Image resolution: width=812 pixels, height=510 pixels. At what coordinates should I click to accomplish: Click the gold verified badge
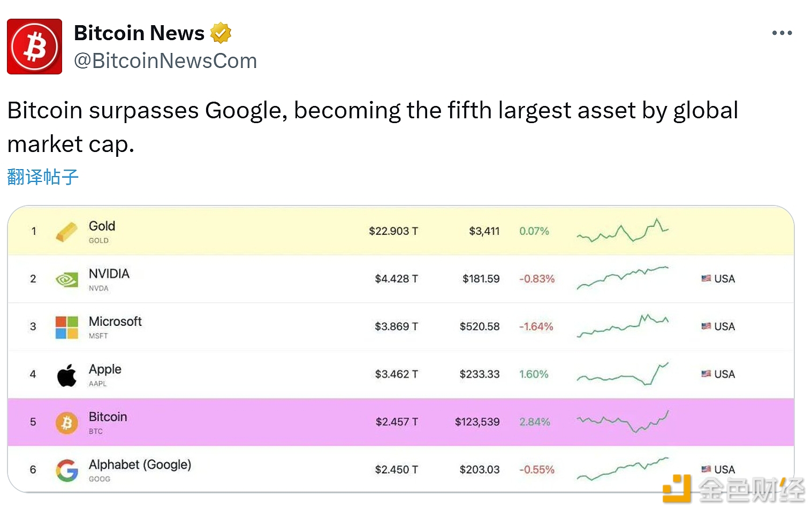(x=221, y=33)
